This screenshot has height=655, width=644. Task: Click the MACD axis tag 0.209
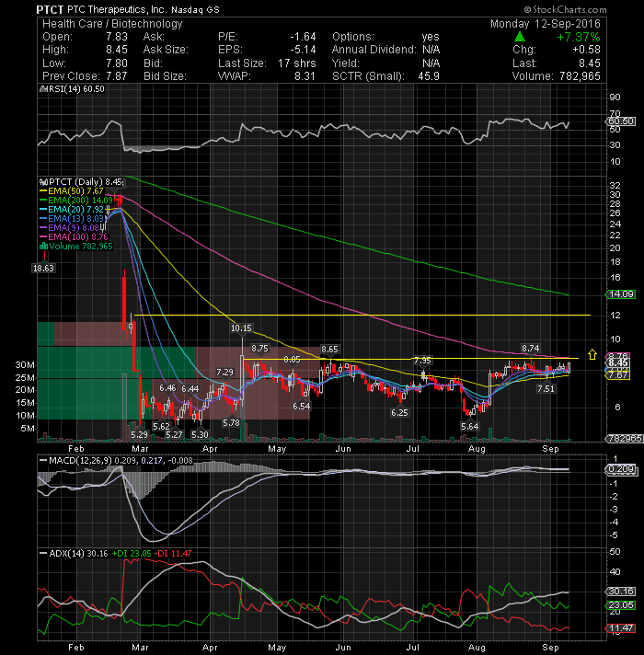(621, 469)
